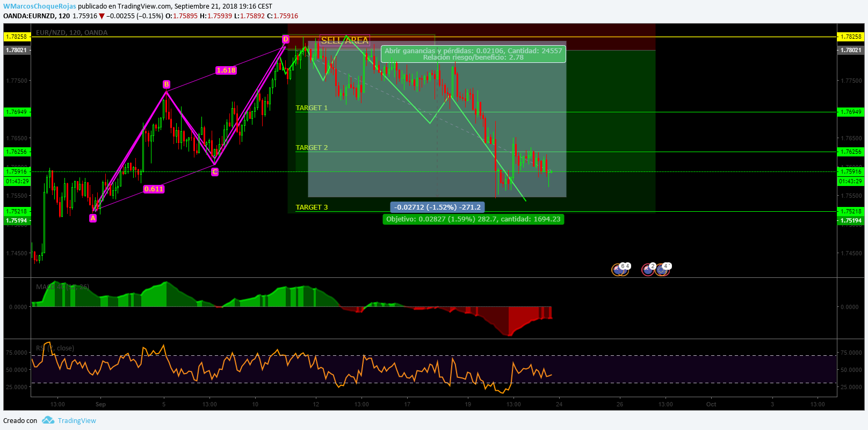Click the TradingView link at bottom
Viewport: 868px width, 430px height.
[x=77, y=421]
